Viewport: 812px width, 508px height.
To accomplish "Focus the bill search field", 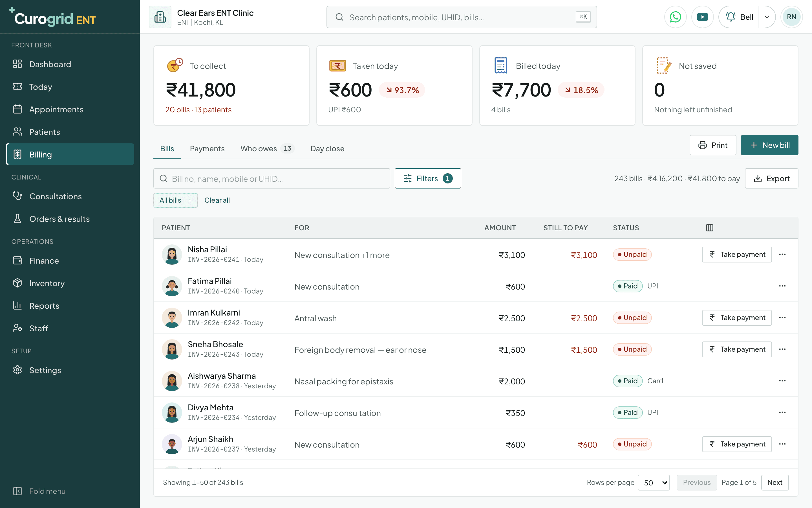I will pyautogui.click(x=272, y=178).
